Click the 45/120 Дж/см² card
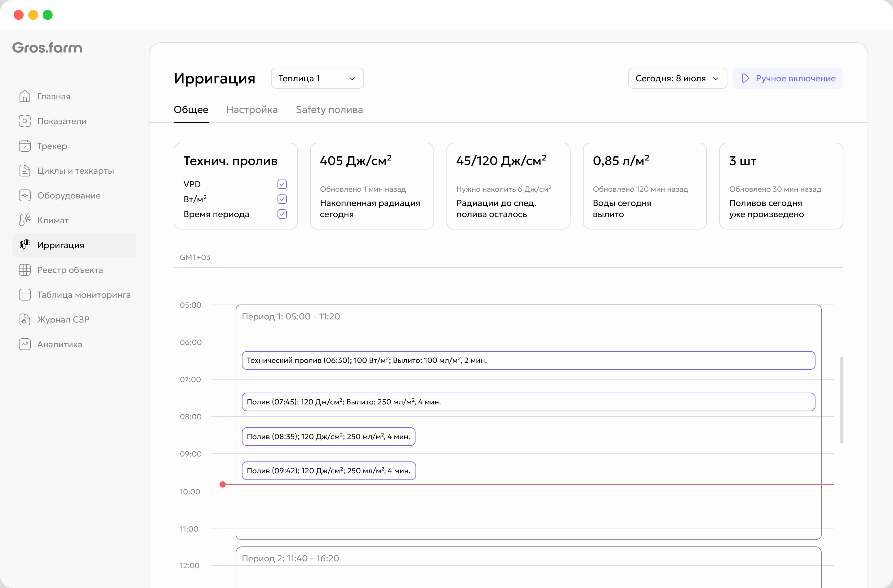 [x=508, y=186]
